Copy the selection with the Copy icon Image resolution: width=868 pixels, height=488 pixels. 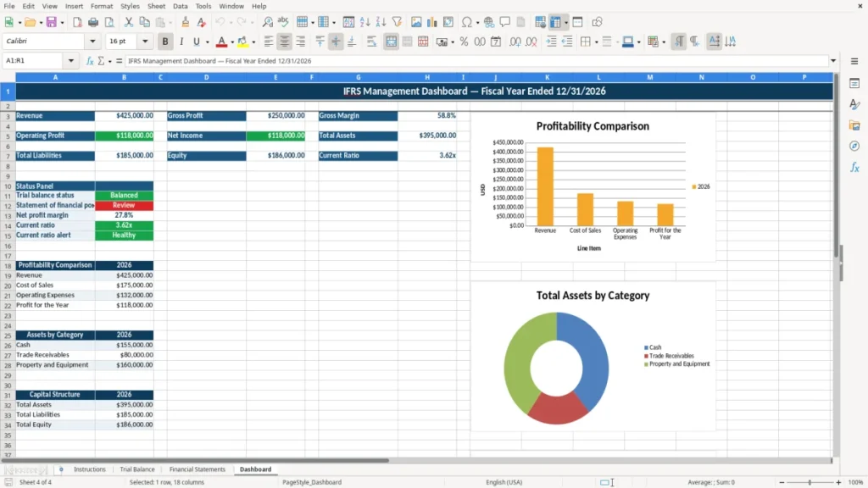(144, 22)
